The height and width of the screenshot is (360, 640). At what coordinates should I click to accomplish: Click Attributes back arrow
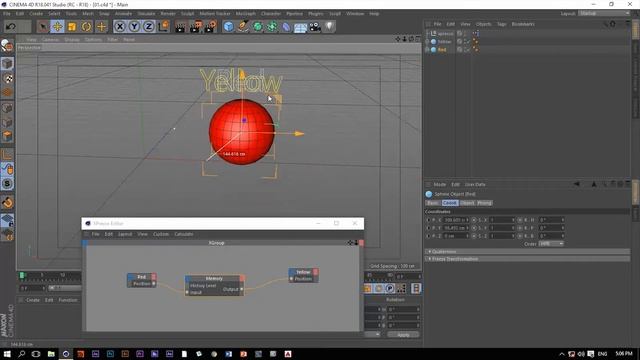576,184
